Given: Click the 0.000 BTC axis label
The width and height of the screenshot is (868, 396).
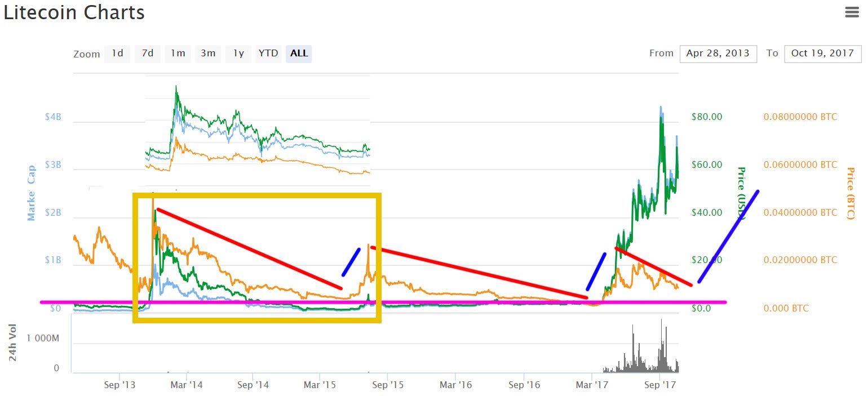Looking at the screenshot, I should pyautogui.click(x=786, y=309).
